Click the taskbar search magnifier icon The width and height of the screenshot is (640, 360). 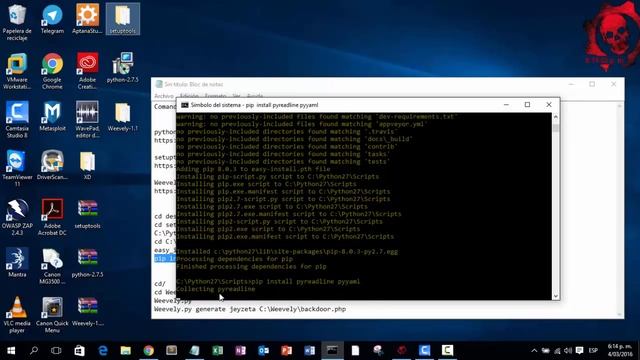[x=34, y=350]
